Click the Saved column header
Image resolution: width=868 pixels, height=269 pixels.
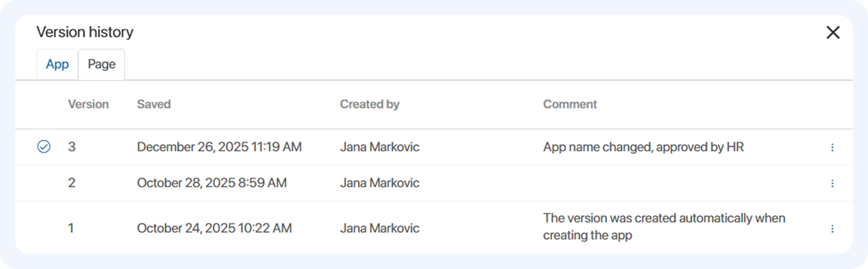tap(154, 104)
